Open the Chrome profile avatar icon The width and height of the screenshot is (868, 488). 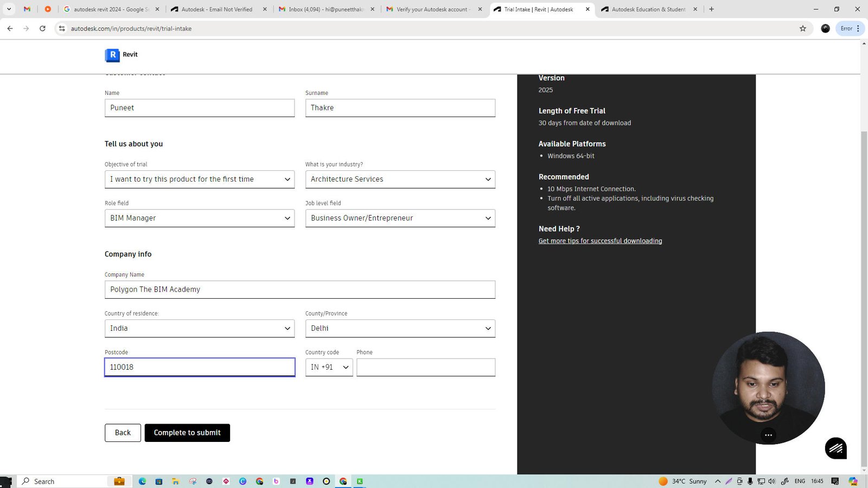tap(825, 28)
